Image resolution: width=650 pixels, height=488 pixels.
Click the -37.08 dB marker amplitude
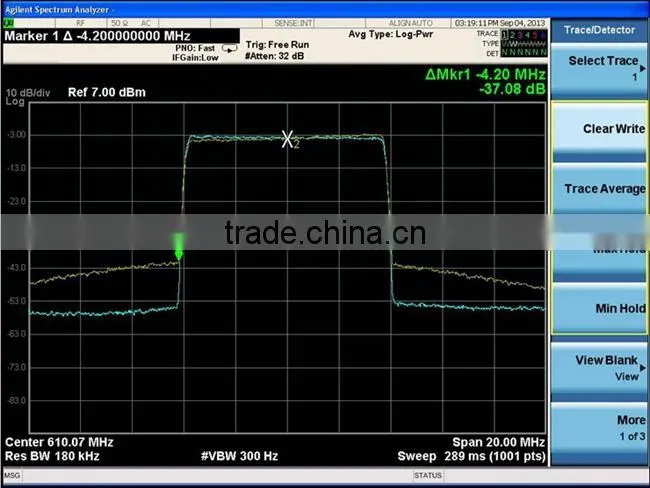click(x=512, y=89)
